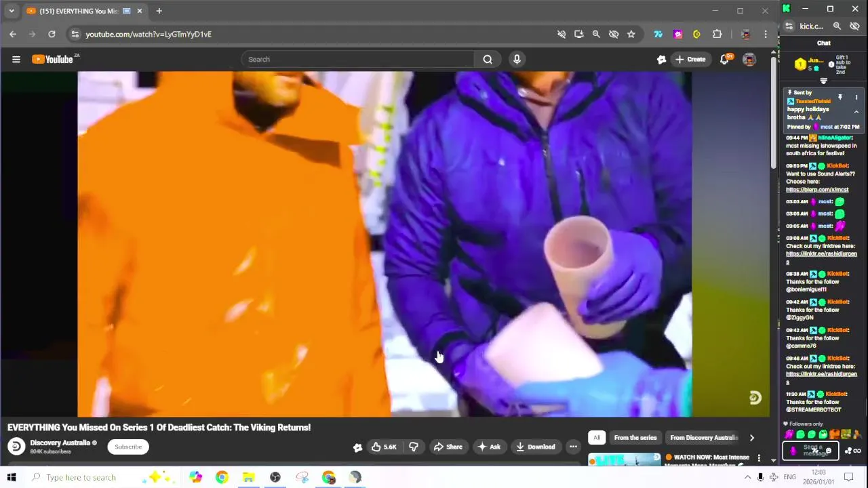Open Discovery Australia channel avatar

pos(16,447)
